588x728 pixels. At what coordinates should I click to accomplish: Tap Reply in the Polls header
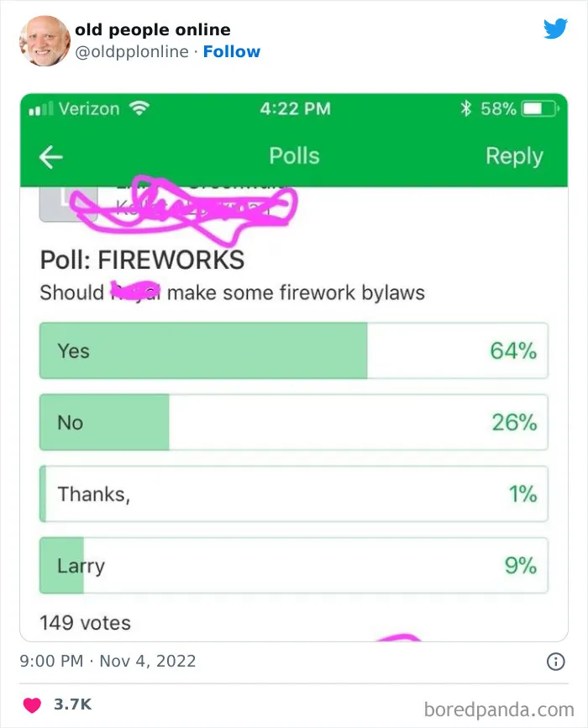pos(514,156)
